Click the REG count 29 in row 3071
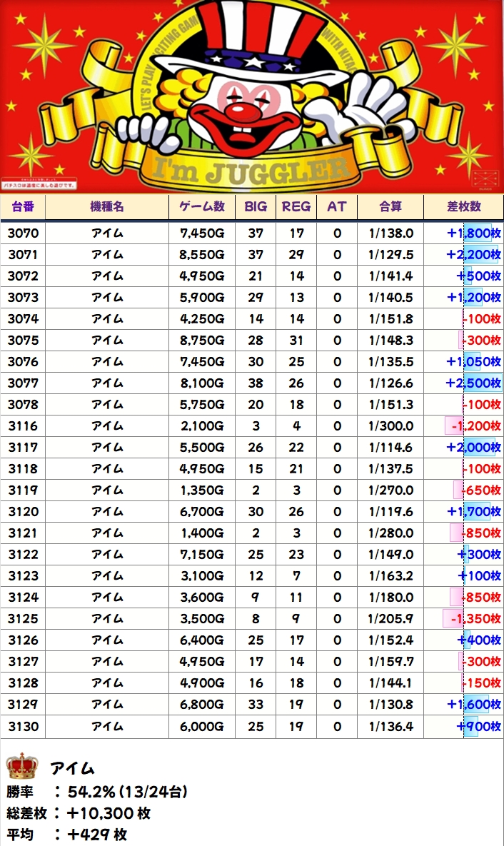The height and width of the screenshot is (846, 504). [x=296, y=255]
